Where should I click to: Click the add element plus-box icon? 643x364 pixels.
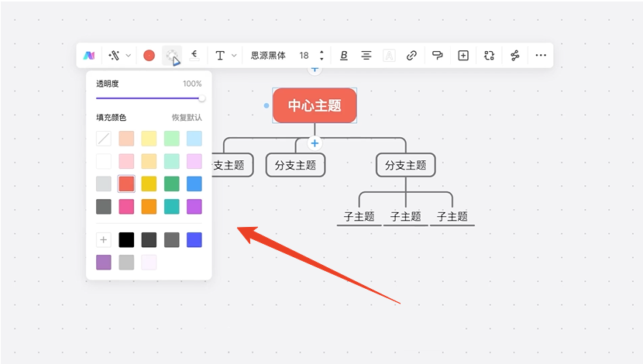pos(463,56)
